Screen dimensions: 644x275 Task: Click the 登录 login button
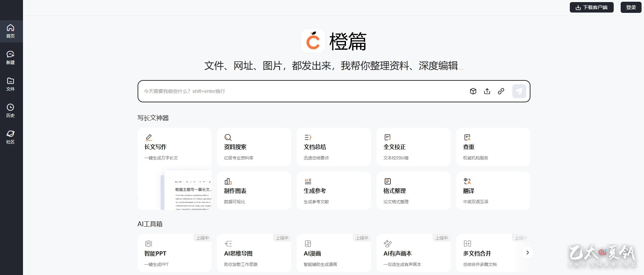coord(631,7)
